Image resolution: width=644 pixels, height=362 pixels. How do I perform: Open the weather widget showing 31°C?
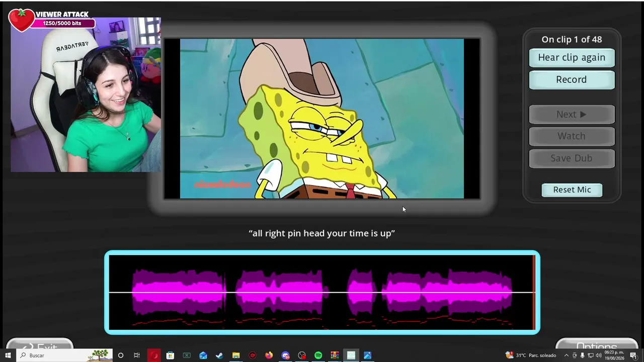coord(531,355)
